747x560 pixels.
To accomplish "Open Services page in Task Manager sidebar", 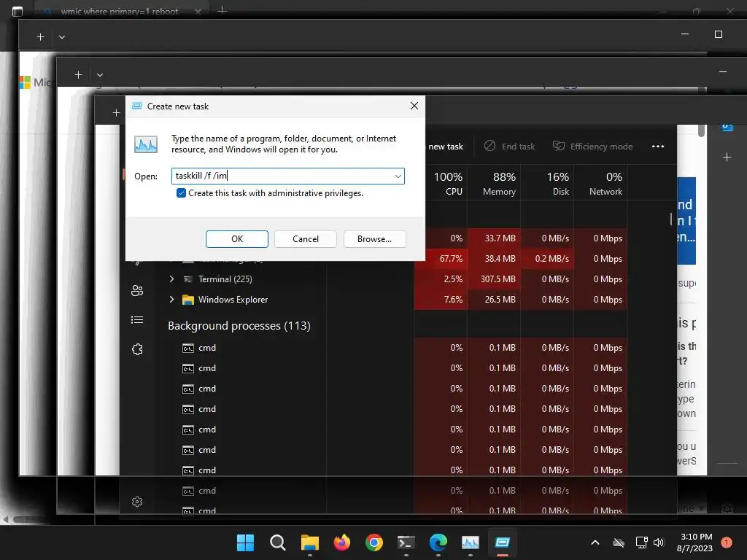I will [x=137, y=349].
